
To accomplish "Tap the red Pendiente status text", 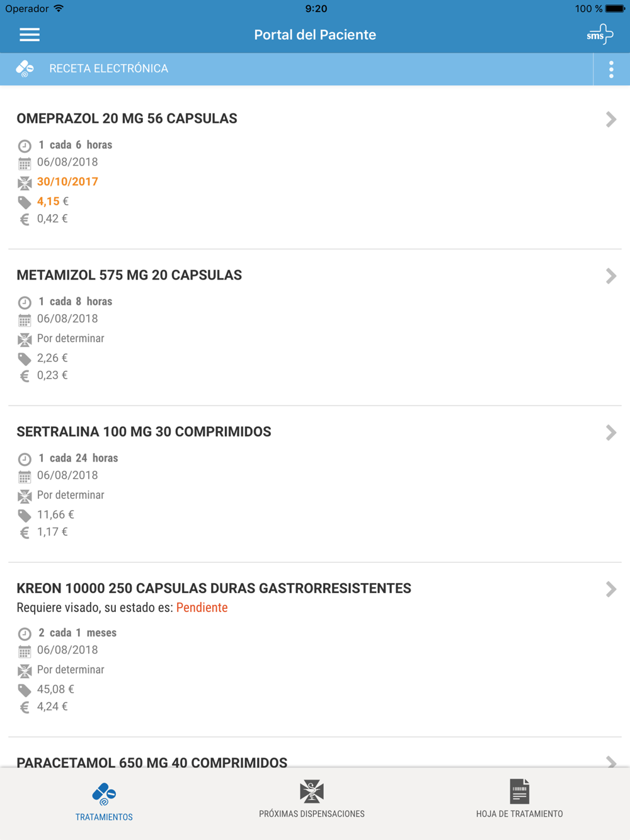I will pyautogui.click(x=202, y=608).
